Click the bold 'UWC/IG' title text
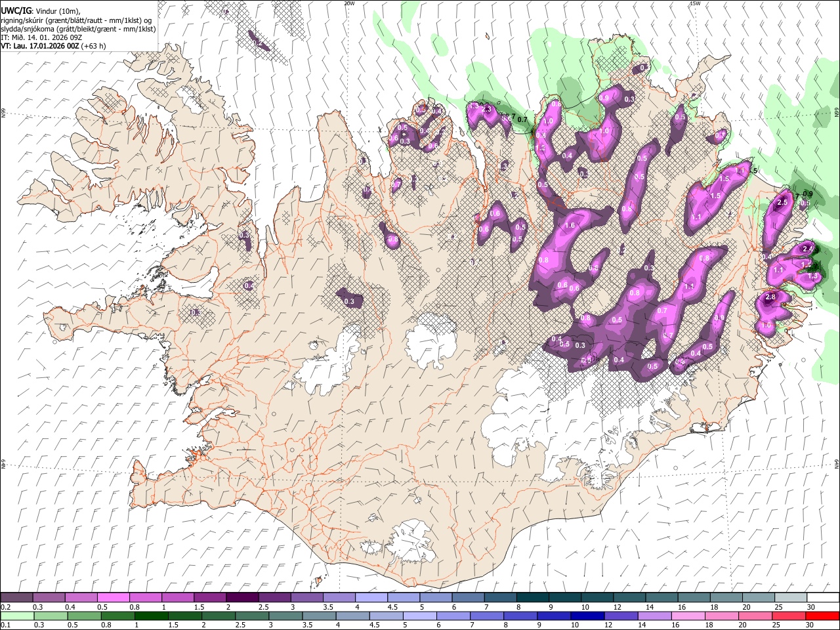Screen dimensions: 840x630 pos(16,10)
